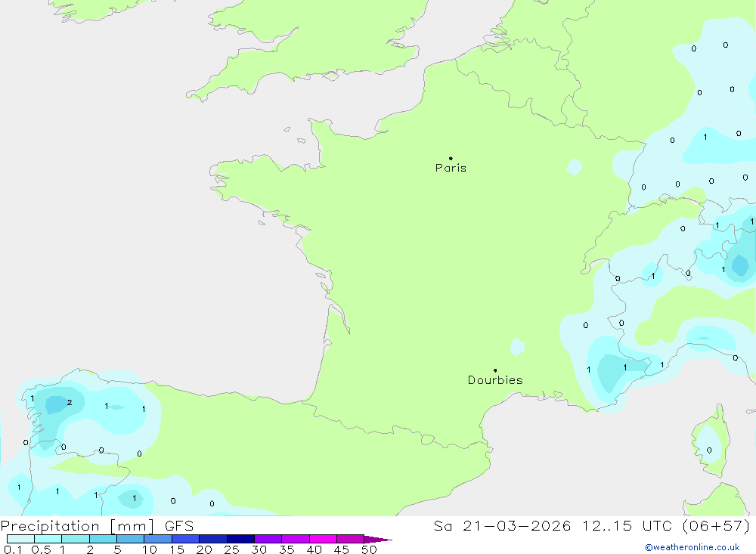756x554 pixels.
Task: Click the '15' legend scale value
Action: (x=177, y=549)
